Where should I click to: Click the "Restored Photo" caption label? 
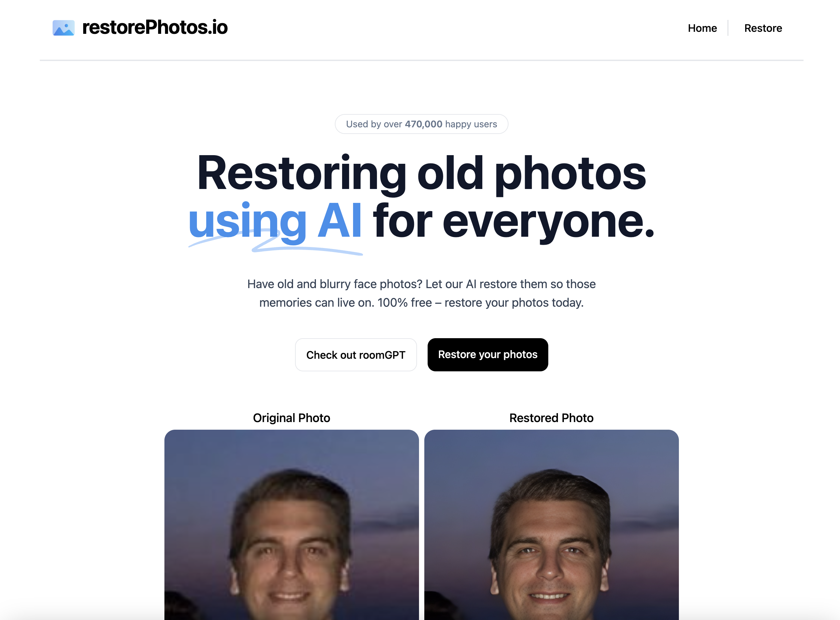pos(551,418)
